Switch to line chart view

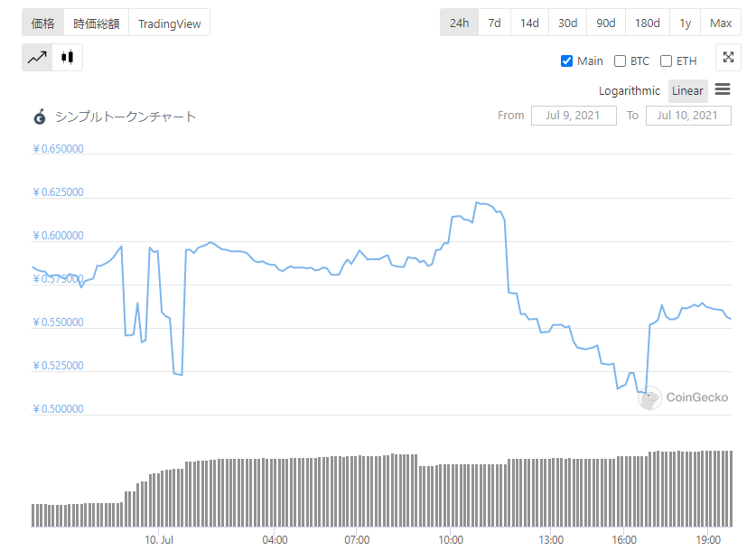tap(37, 58)
